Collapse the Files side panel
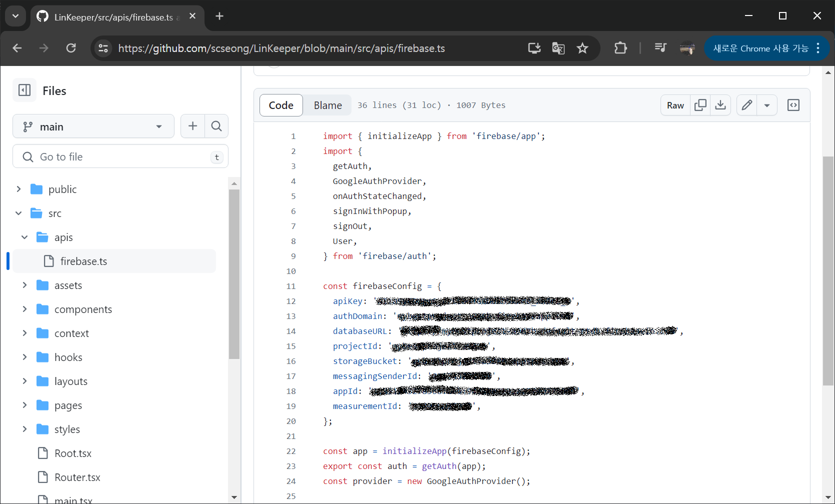835x504 pixels. (24, 90)
